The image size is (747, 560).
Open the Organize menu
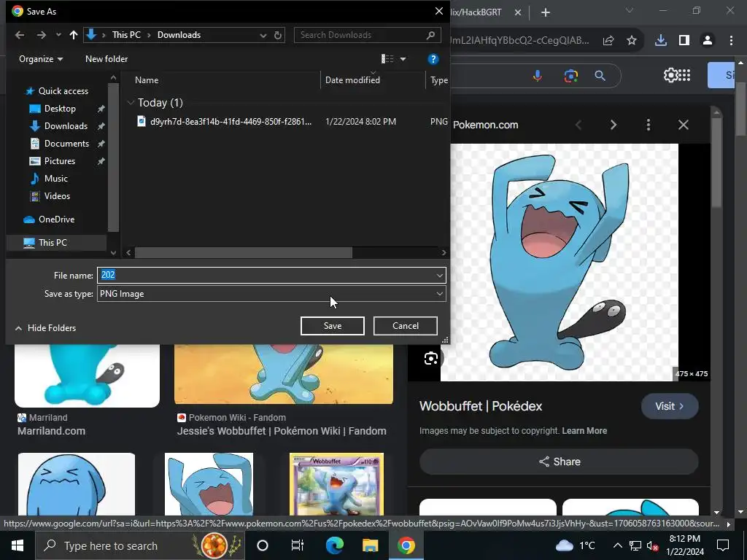pyautogui.click(x=41, y=59)
